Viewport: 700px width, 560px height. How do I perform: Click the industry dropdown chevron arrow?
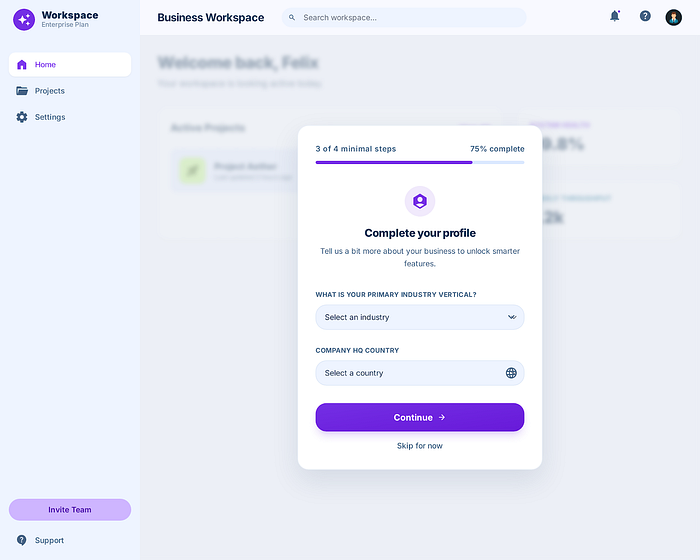pyautogui.click(x=512, y=317)
